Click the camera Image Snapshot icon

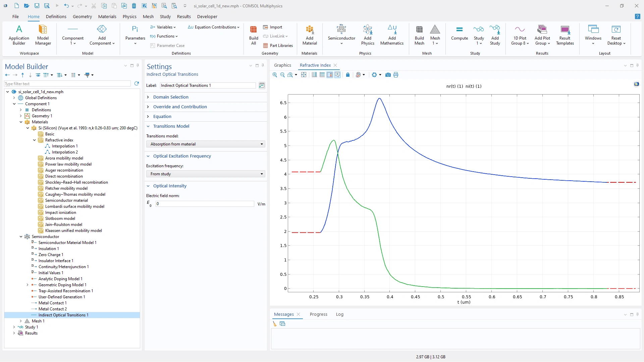point(388,75)
